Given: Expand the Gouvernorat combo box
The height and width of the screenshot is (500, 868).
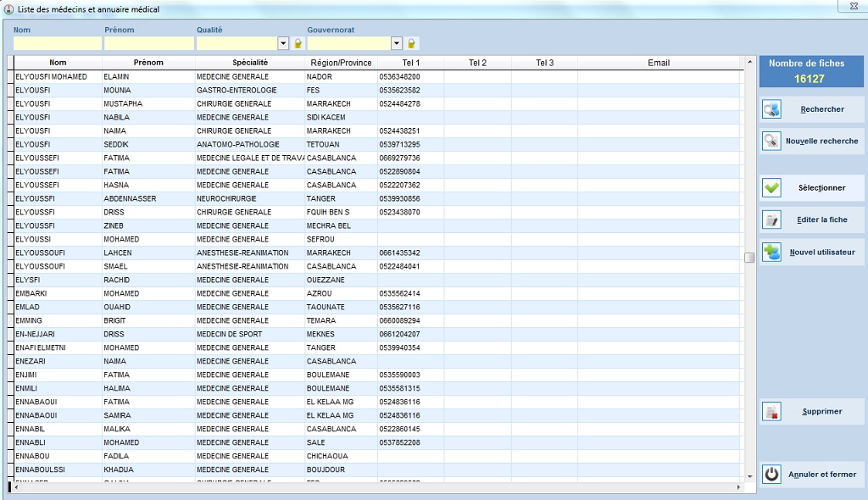Looking at the screenshot, I should [396, 43].
